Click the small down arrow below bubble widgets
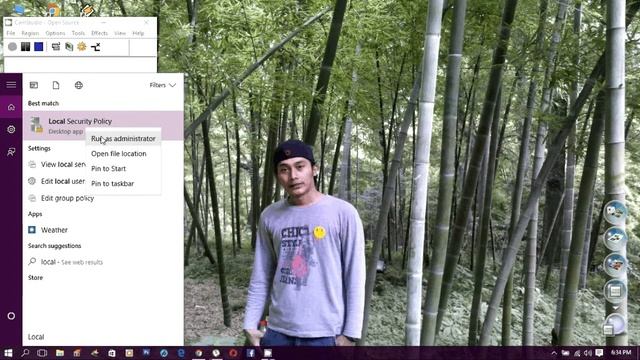This screenshot has height=360, width=640. [615, 308]
